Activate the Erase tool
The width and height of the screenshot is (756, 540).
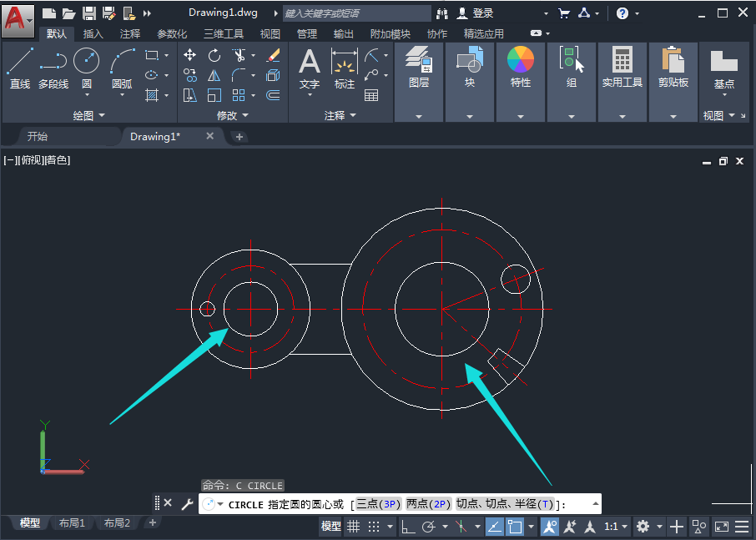pyautogui.click(x=274, y=55)
